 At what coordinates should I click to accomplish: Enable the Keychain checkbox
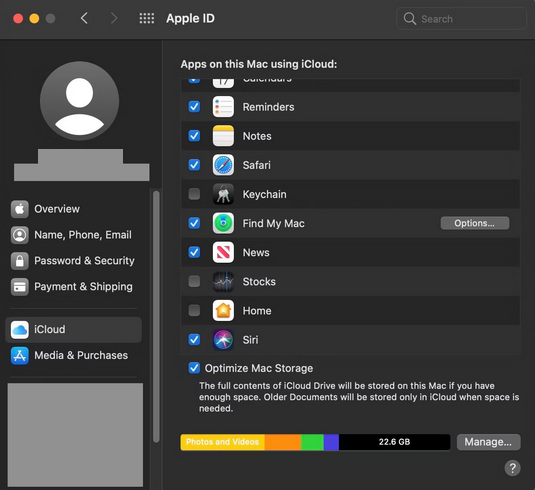point(194,194)
